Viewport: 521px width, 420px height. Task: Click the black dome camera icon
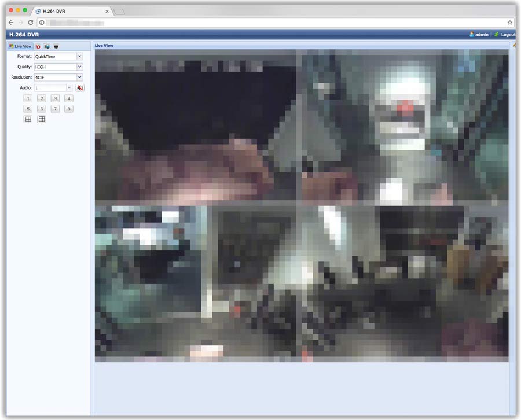pyautogui.click(x=56, y=46)
